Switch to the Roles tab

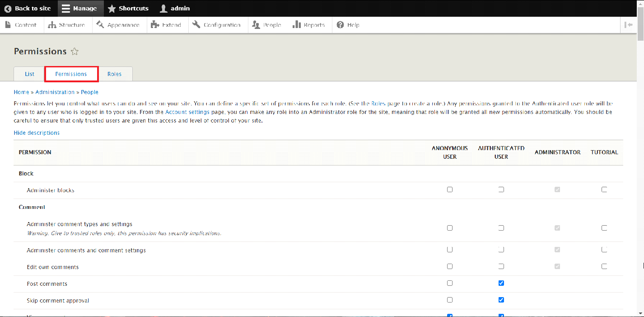[114, 74]
